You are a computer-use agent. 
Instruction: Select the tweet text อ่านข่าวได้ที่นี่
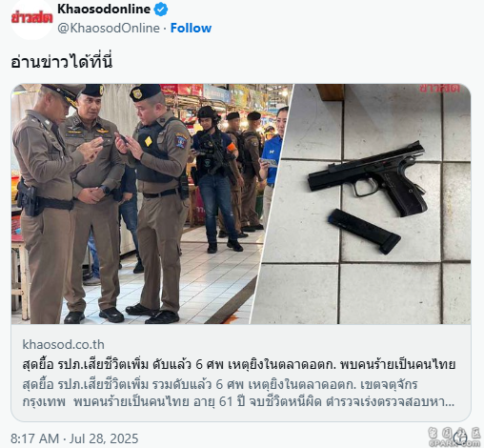coord(62,62)
